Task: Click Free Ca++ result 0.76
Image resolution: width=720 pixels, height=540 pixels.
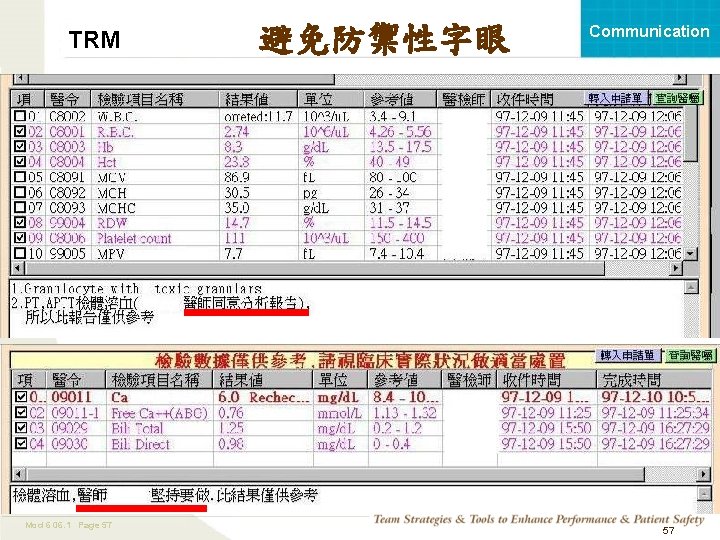Action: [x=231, y=413]
